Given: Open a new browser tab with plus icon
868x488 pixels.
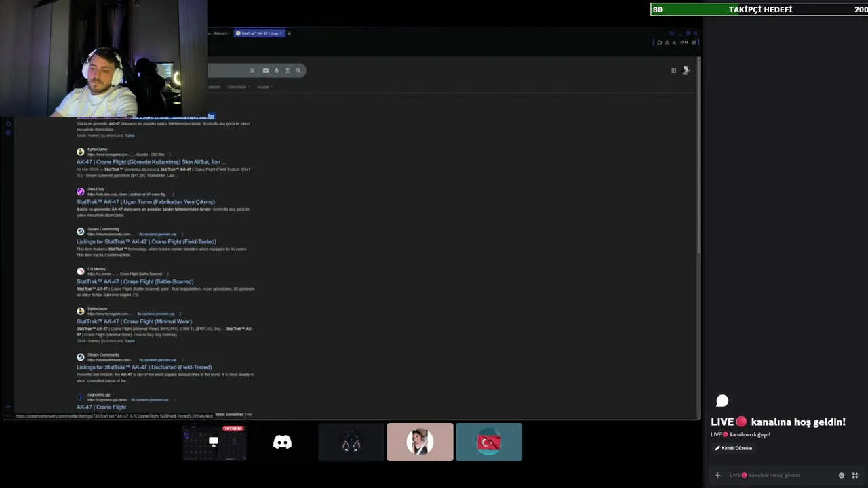Looking at the screenshot, I should [289, 33].
